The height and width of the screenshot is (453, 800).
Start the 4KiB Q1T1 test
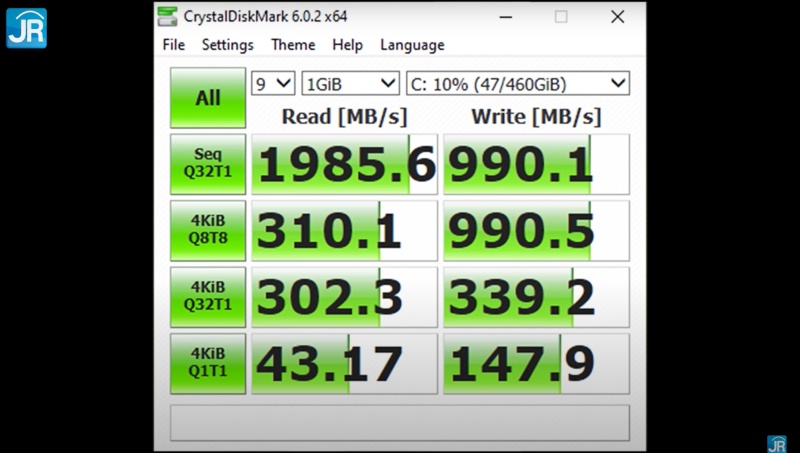click(208, 363)
